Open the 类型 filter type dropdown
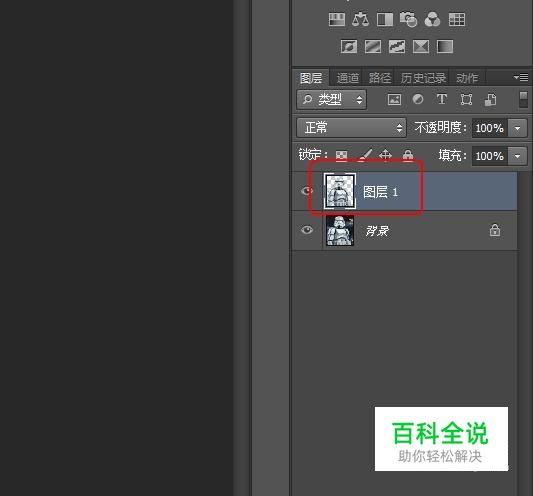 pos(332,100)
